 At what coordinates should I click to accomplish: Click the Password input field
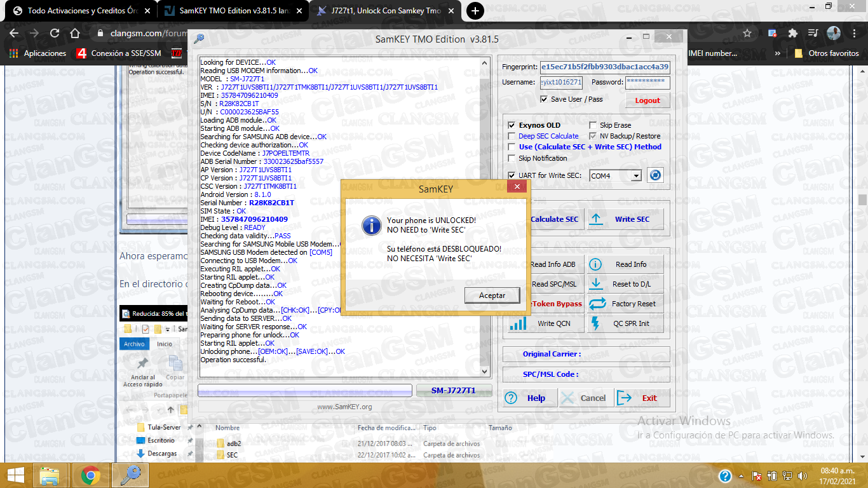tap(648, 83)
